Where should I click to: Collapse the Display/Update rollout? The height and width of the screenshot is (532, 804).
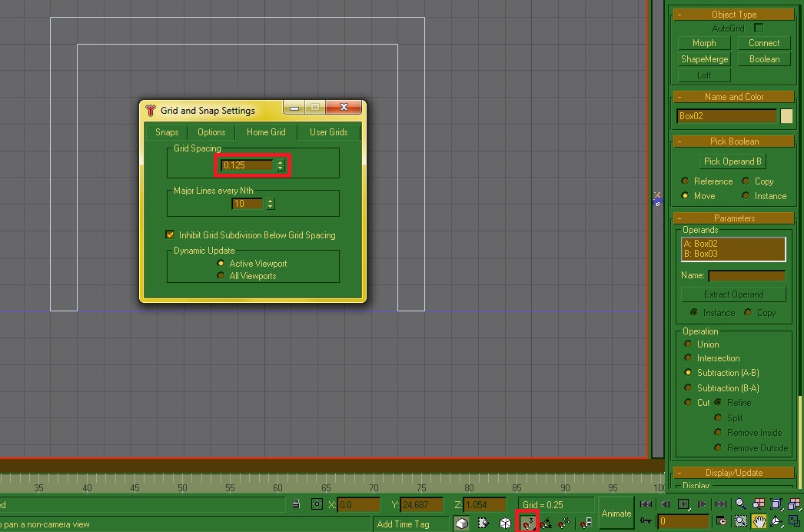tap(734, 473)
